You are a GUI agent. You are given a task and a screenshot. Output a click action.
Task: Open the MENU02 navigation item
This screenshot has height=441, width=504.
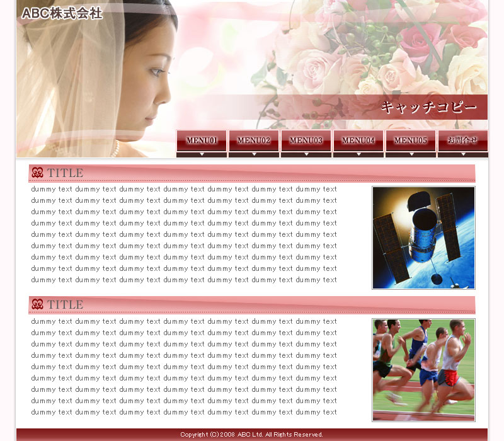[x=254, y=140]
